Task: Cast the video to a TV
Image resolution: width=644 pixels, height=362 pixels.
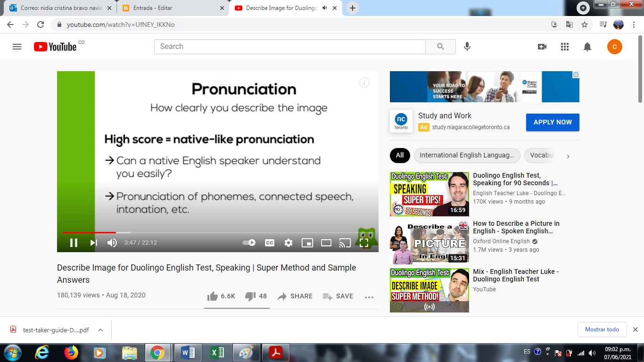Action: [345, 243]
